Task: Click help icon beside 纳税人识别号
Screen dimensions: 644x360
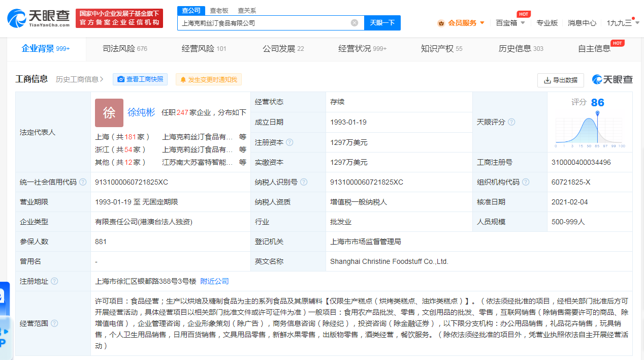Action: [303, 182]
